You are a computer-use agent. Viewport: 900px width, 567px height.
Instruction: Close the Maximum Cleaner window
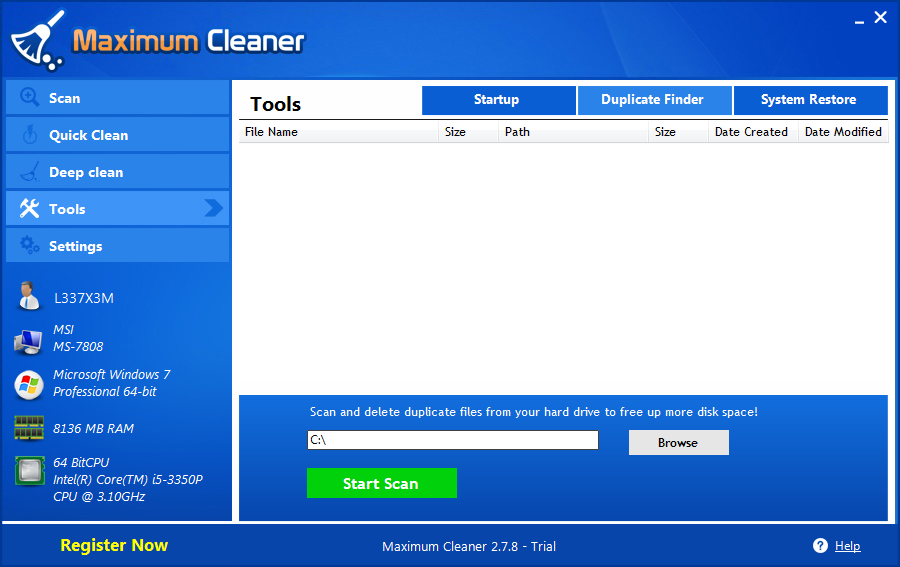[880, 18]
